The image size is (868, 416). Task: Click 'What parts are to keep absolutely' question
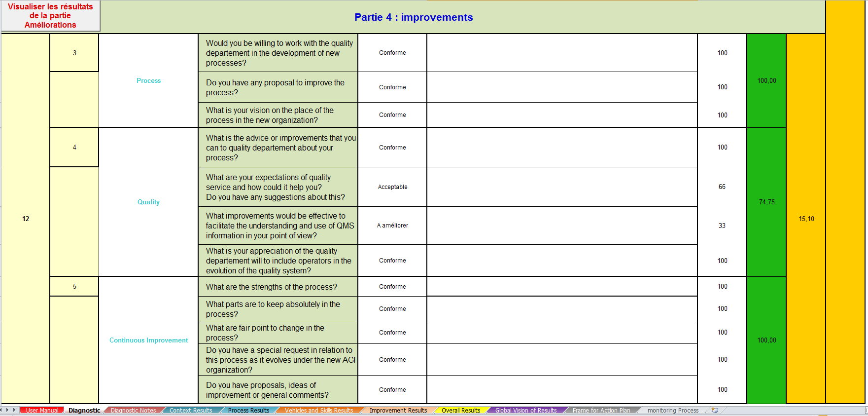(278, 309)
